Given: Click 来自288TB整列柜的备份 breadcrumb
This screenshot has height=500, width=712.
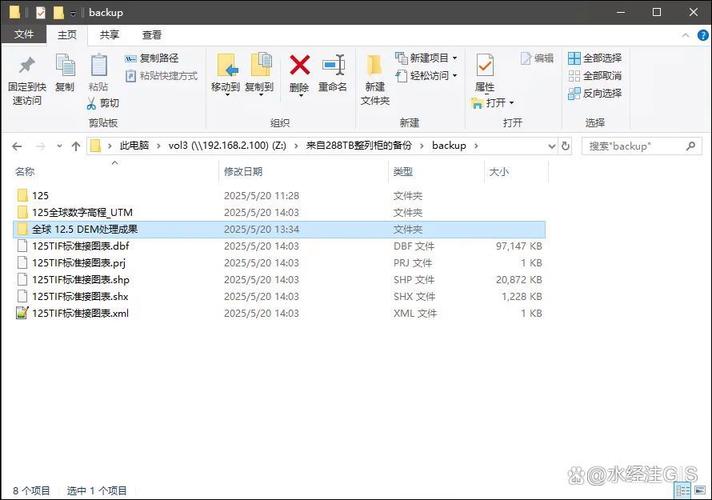Looking at the screenshot, I should coord(359,145).
